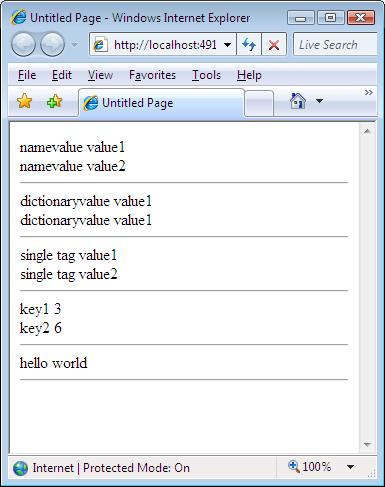385x487 pixels.
Task: Open the Tools menu
Action: point(206,75)
